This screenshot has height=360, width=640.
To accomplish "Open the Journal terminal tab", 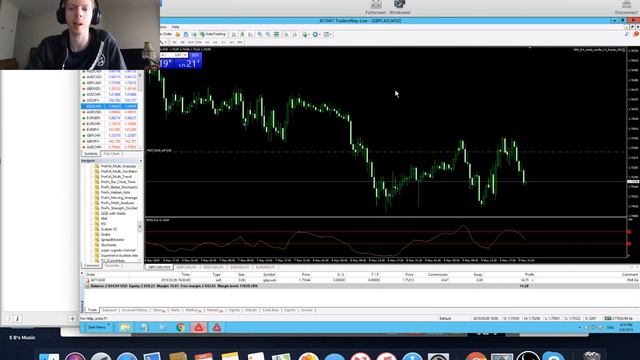I will tap(307, 310).
